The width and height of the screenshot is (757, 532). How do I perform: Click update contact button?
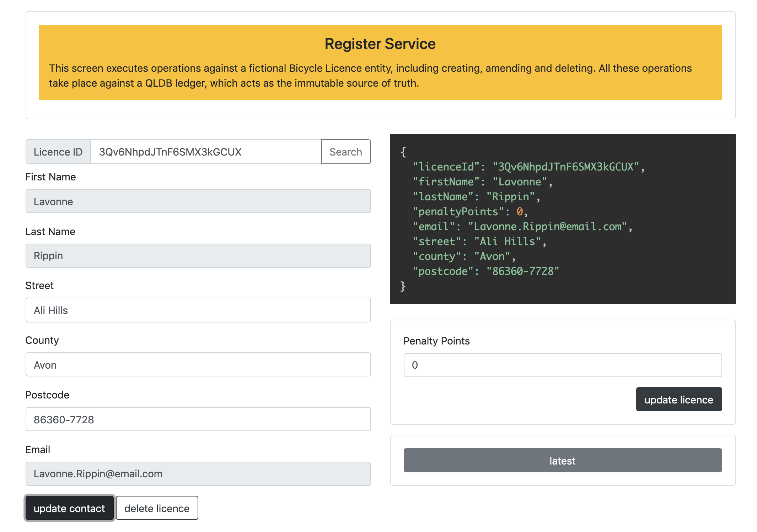click(x=69, y=508)
